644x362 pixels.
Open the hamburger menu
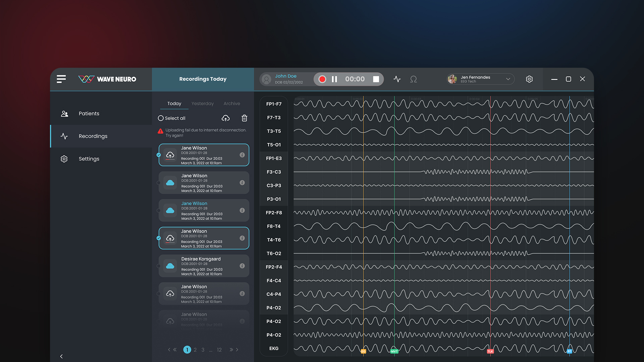(61, 79)
